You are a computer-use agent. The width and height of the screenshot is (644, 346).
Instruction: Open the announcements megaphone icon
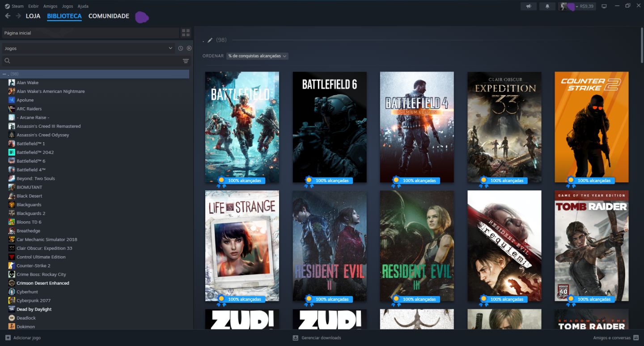tap(529, 6)
